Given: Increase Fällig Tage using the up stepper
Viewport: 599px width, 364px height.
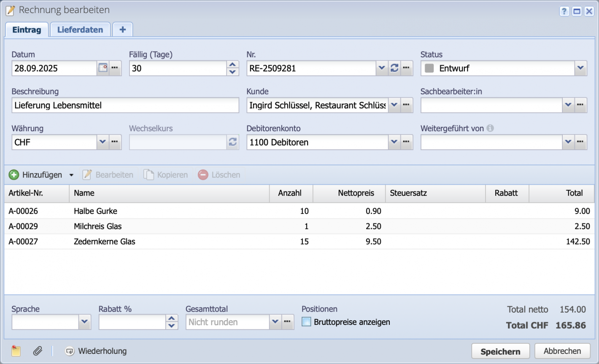Looking at the screenshot, I should tap(232, 64).
